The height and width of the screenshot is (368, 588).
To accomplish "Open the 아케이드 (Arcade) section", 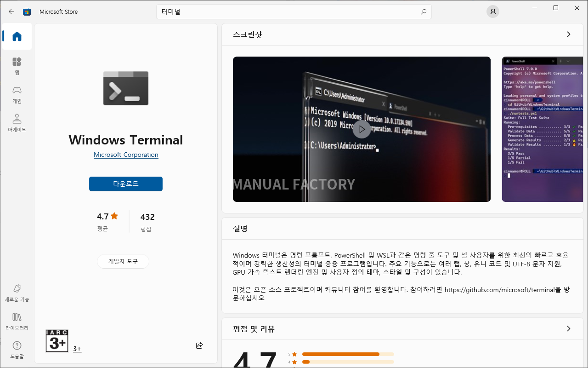I will pos(17,123).
